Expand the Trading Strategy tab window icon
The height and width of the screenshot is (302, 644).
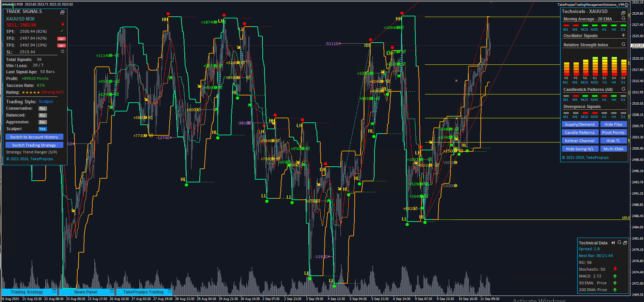(54, 291)
